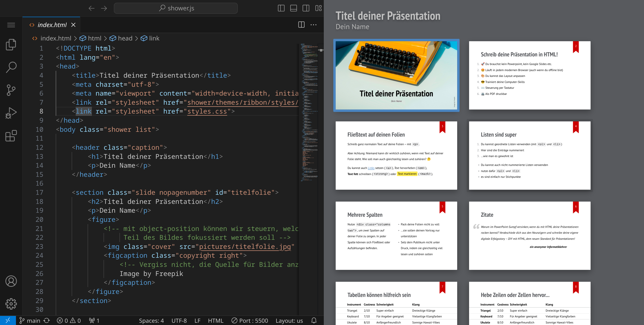Image resolution: width=644 pixels, height=325 pixels.
Task: Open the Manage gear icon
Action: pyautogui.click(x=11, y=304)
